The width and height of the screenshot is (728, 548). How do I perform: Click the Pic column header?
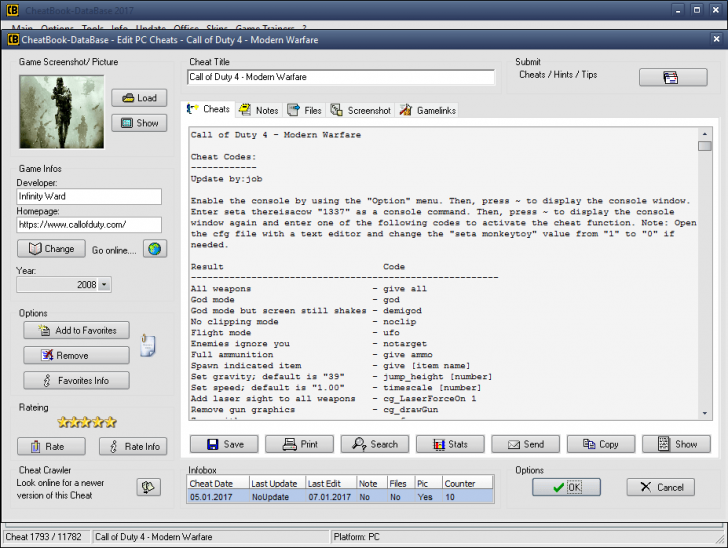click(429, 483)
